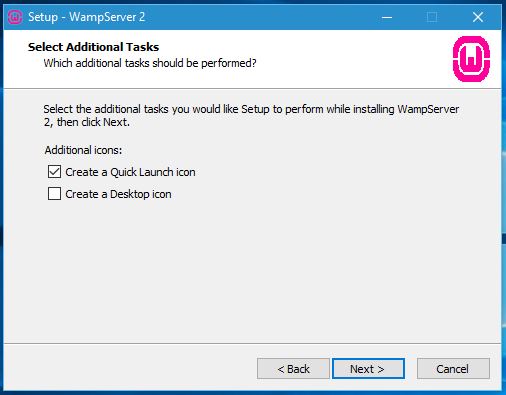This screenshot has width=506, height=395.
Task: Click the pink WampServer logo in the header
Action: tap(471, 59)
